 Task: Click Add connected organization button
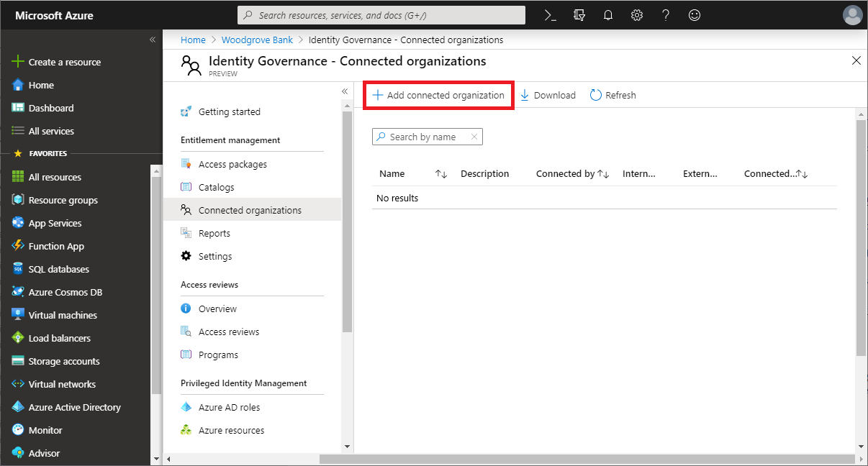(438, 95)
